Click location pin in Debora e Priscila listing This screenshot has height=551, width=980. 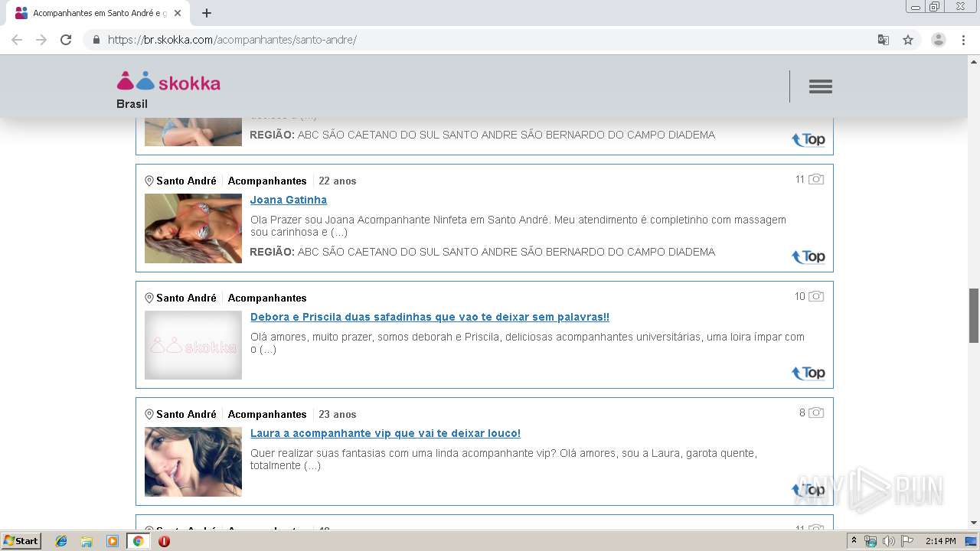[149, 298]
